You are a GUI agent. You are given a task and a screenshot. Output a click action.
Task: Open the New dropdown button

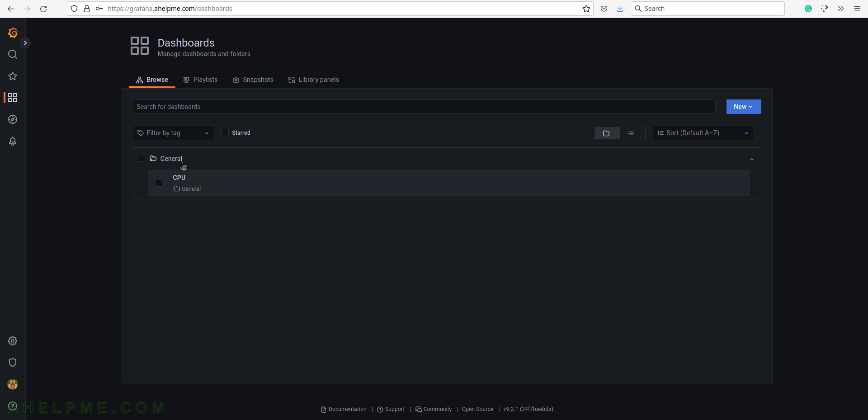click(744, 107)
